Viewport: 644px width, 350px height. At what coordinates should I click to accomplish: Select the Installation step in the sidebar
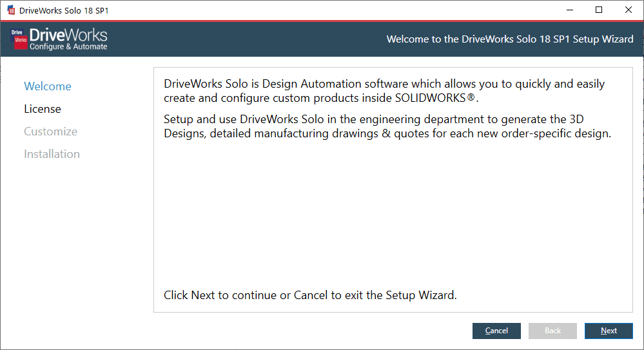tap(52, 154)
